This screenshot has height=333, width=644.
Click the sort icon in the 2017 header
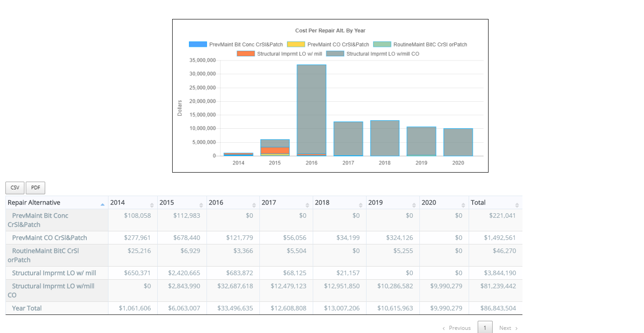[307, 205]
